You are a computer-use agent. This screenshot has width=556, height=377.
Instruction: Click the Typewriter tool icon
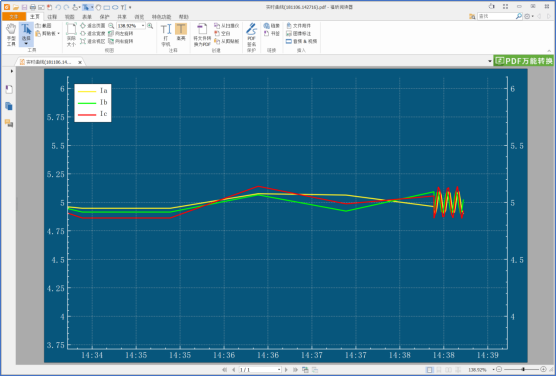pos(166,35)
